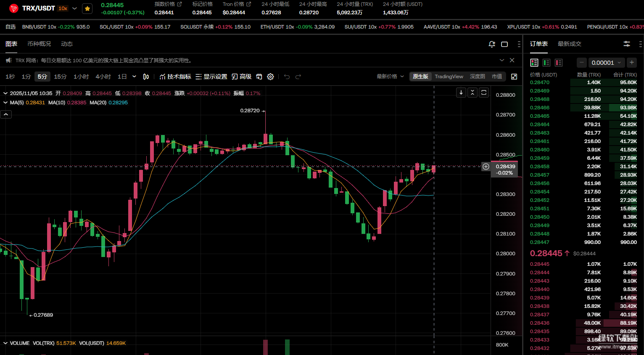Show buy orders only in order book
The width and height of the screenshot is (644, 355).
(x=546, y=63)
